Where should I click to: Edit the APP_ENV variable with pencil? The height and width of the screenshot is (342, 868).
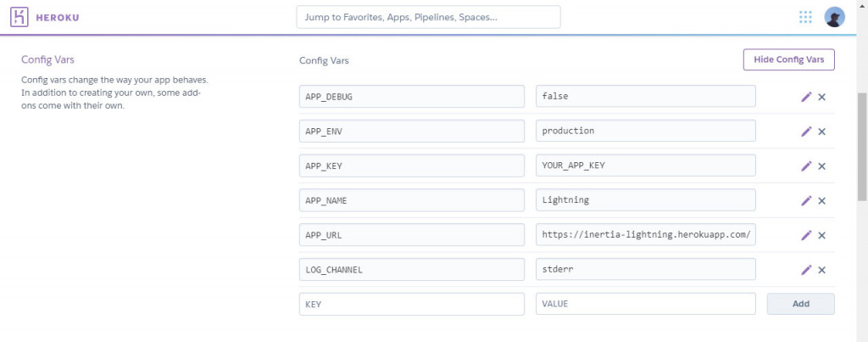[x=806, y=132]
